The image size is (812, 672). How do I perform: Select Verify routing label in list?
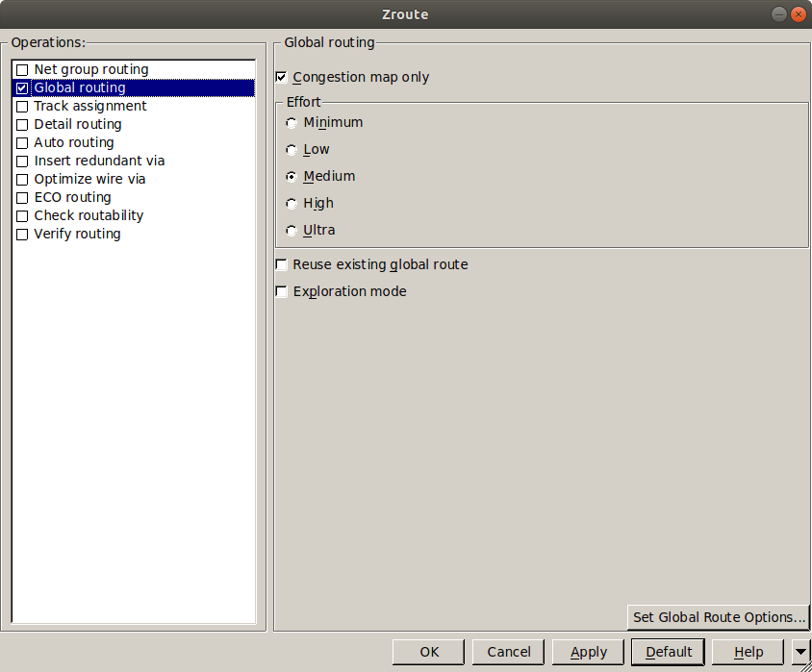click(x=77, y=234)
